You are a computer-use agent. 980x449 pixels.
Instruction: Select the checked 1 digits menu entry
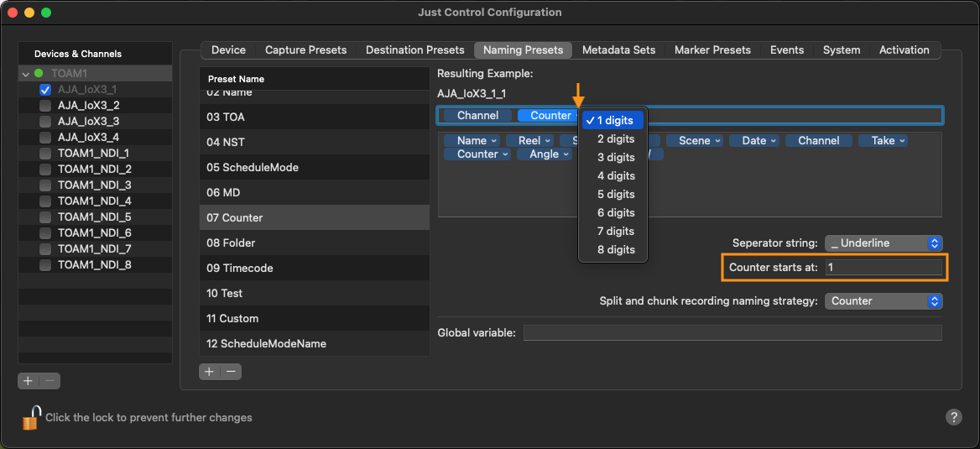click(612, 120)
